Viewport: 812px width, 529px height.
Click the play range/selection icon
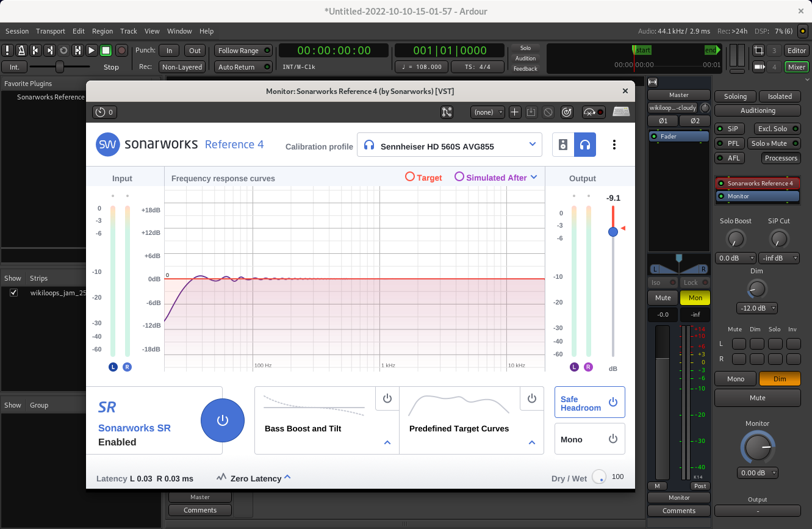coord(77,51)
